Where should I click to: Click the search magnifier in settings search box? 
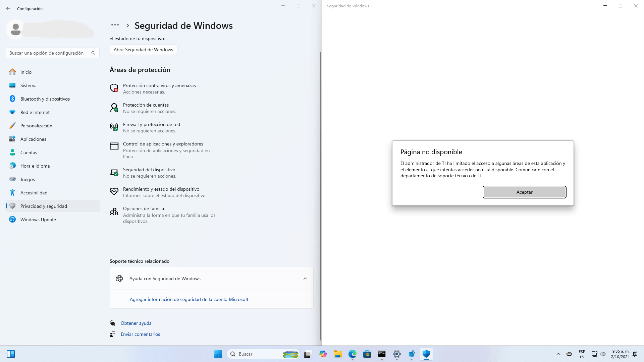(x=93, y=53)
